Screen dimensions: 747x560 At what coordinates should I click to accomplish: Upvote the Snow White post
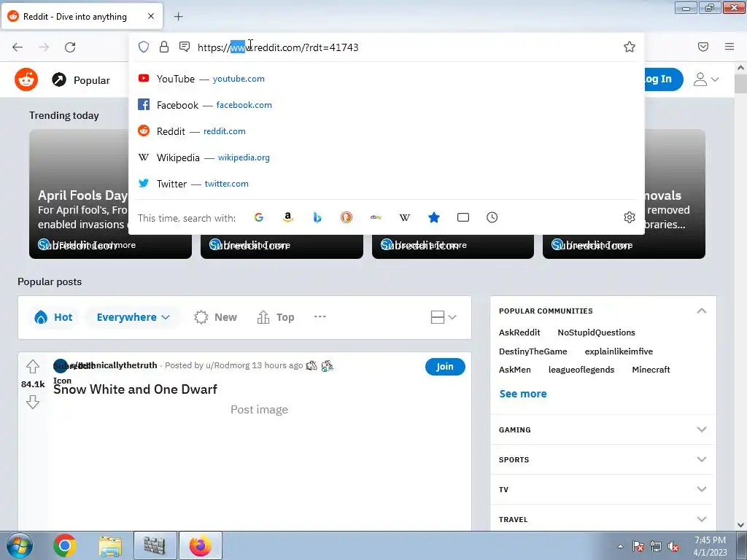tap(33, 366)
